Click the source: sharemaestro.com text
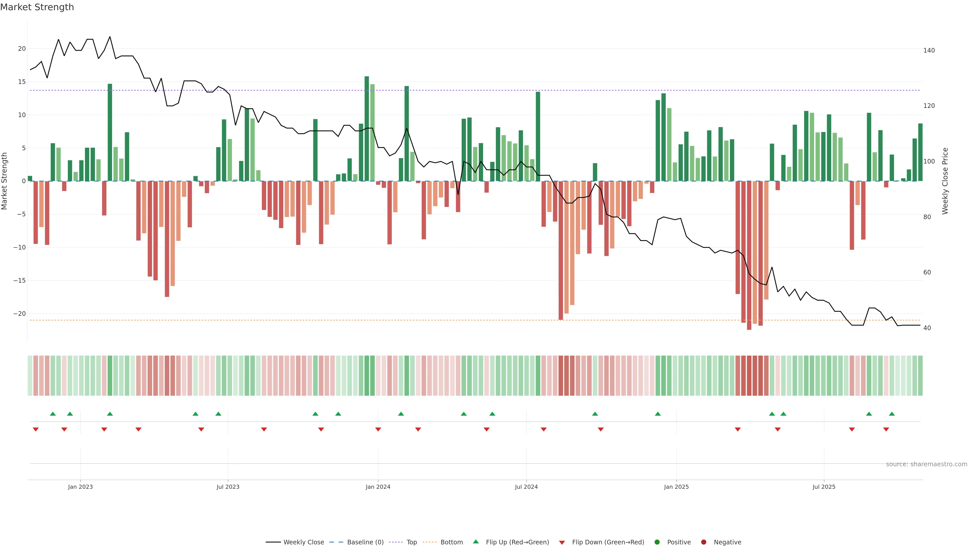Image resolution: width=980 pixels, height=551 pixels. click(926, 464)
